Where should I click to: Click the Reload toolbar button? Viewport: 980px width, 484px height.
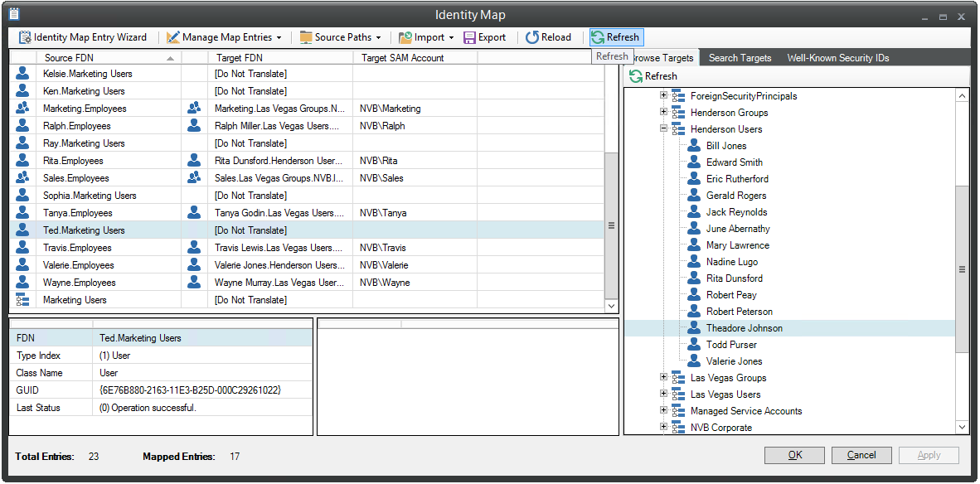[548, 37]
